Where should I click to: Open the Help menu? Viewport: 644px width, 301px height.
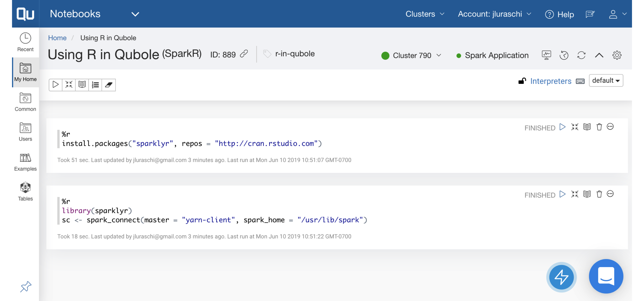click(x=559, y=14)
